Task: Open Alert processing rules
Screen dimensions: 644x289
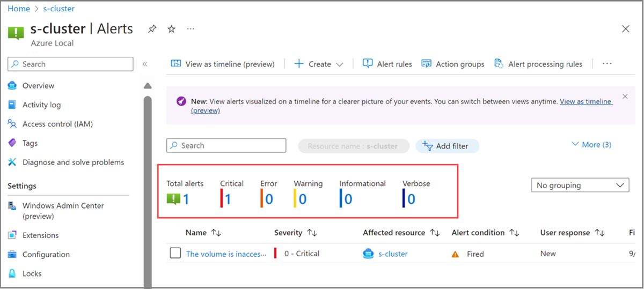Action: click(x=538, y=64)
